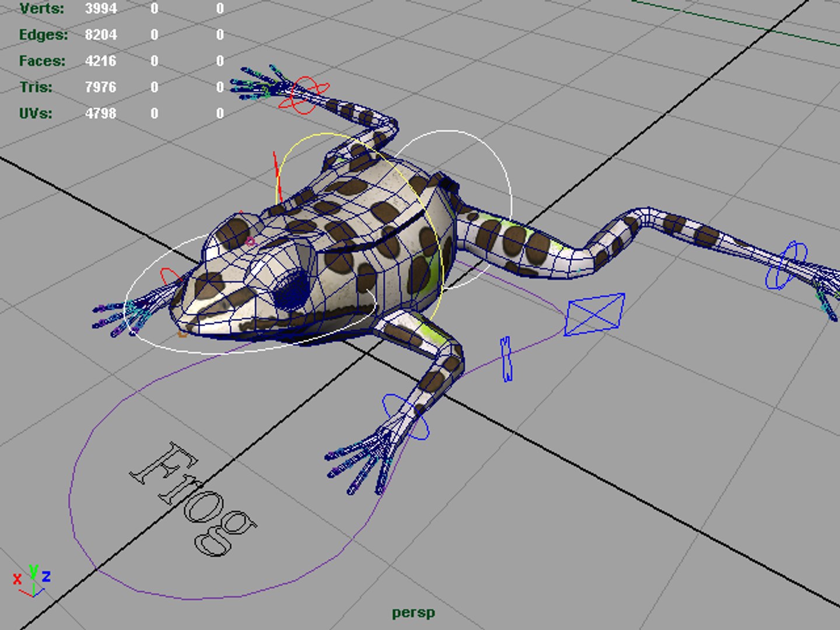Select the small blue control beside the diamond
Image resolution: width=840 pixels, height=630 pixels.
click(506, 359)
